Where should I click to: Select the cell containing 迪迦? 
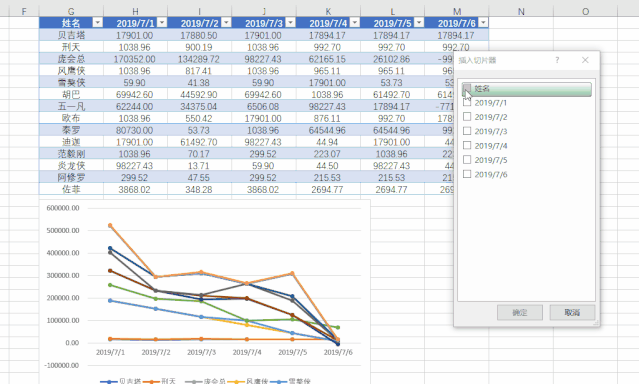(x=71, y=142)
